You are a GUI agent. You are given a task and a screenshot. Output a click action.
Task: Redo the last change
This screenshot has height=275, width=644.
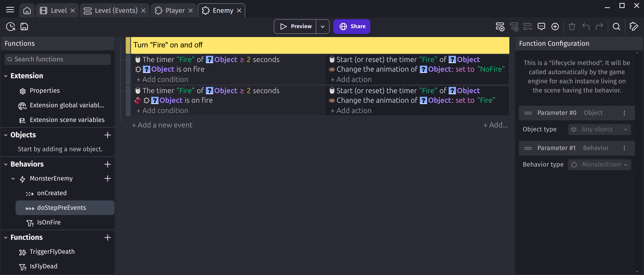599,27
